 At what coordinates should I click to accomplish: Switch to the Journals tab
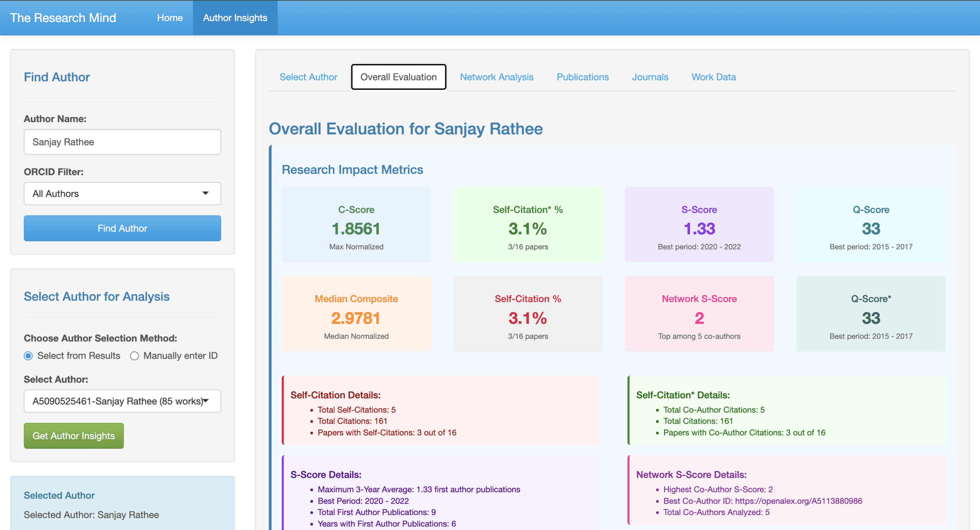click(650, 77)
